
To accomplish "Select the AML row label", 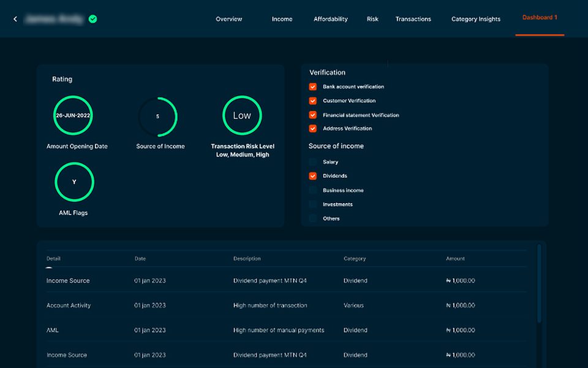I will tap(53, 330).
